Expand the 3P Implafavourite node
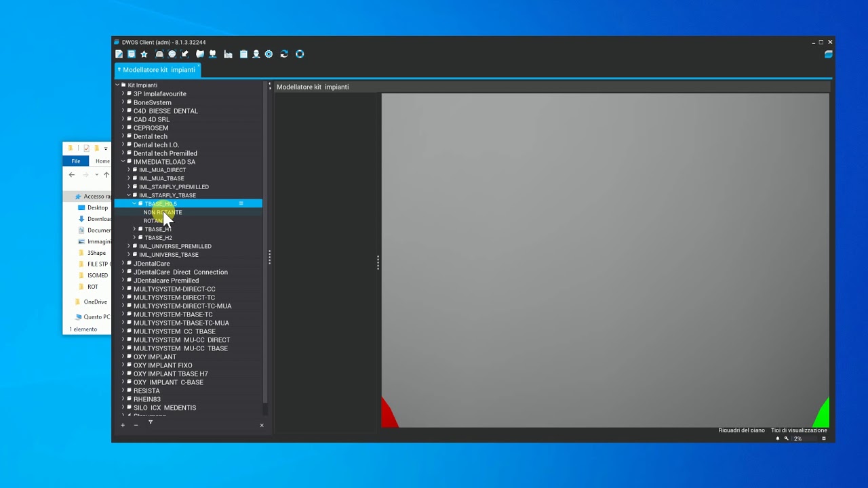Screen dimensions: 868x488 point(123,94)
